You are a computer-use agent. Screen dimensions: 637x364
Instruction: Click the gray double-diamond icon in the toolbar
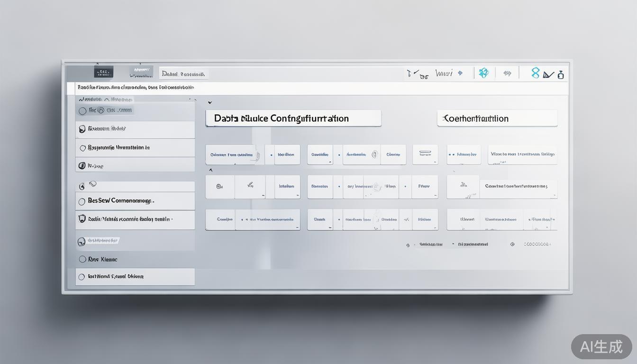[507, 73]
